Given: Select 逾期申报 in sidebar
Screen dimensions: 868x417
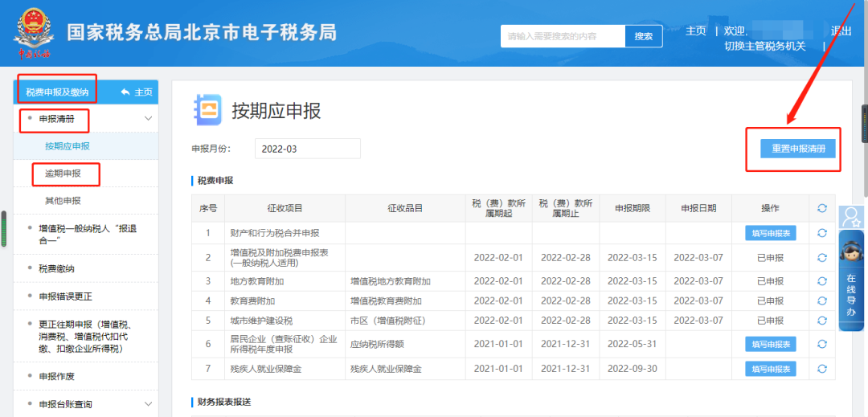Looking at the screenshot, I should tap(63, 173).
